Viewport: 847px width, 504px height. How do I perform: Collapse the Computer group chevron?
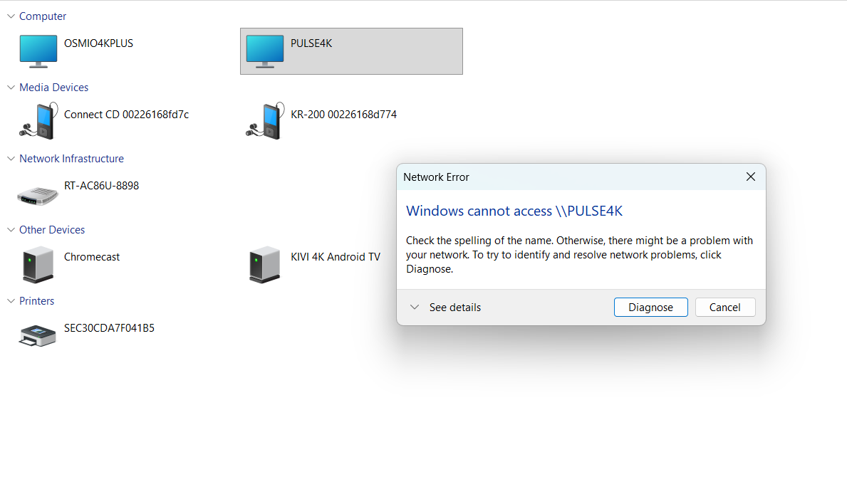point(10,16)
